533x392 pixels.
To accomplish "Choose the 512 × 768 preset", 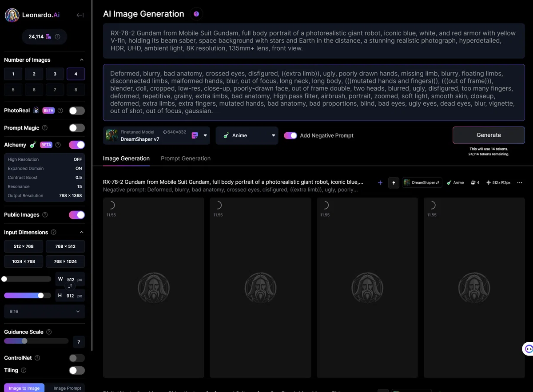I will click(24, 246).
